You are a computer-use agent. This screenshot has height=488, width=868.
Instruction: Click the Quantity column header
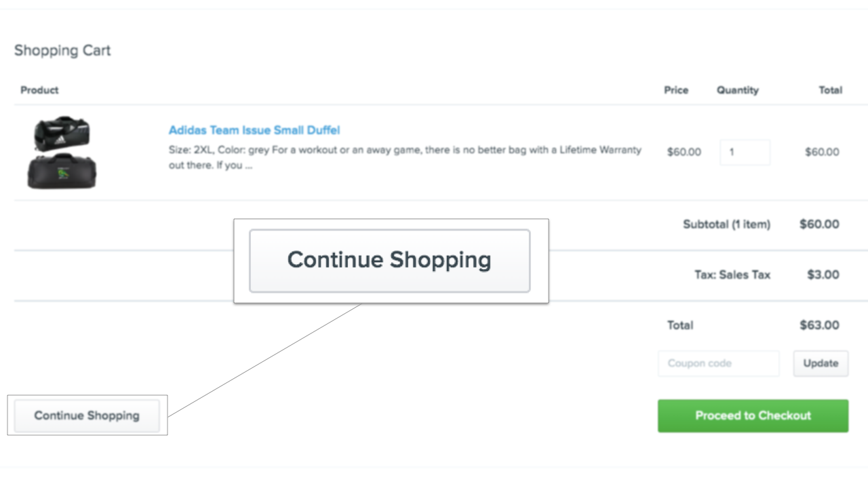click(x=738, y=90)
